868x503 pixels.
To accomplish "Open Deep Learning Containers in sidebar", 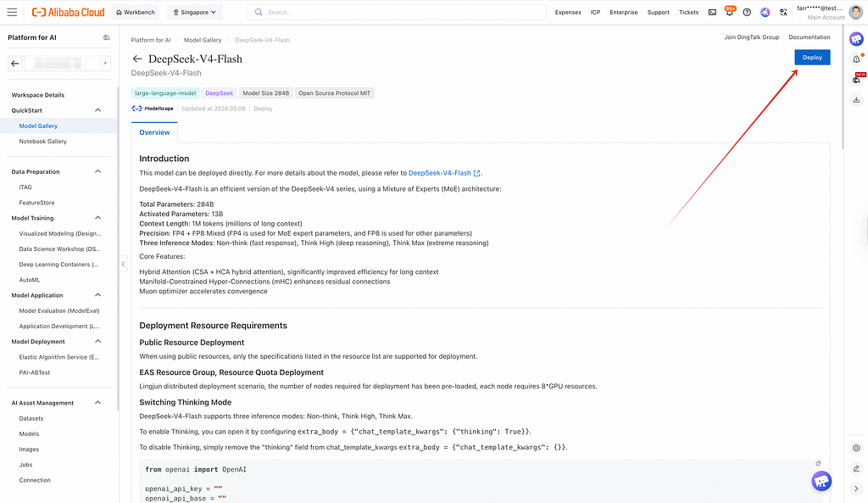I will pos(58,265).
